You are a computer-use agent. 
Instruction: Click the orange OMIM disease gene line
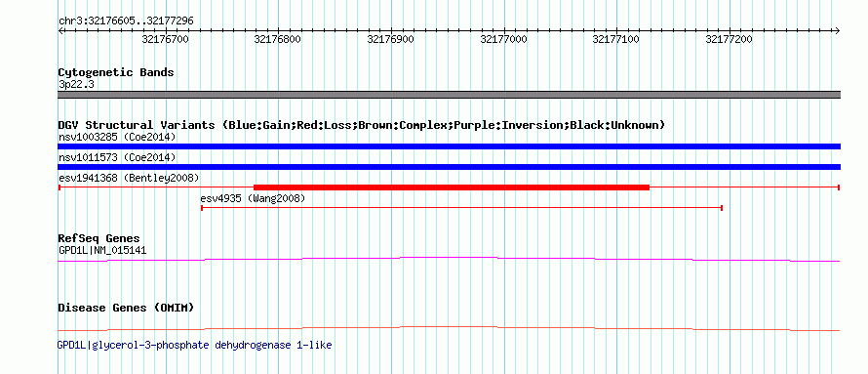click(449, 328)
